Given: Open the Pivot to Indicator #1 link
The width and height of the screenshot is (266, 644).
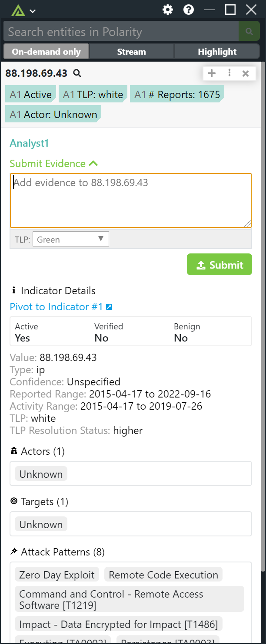Looking at the screenshot, I should 56,307.
